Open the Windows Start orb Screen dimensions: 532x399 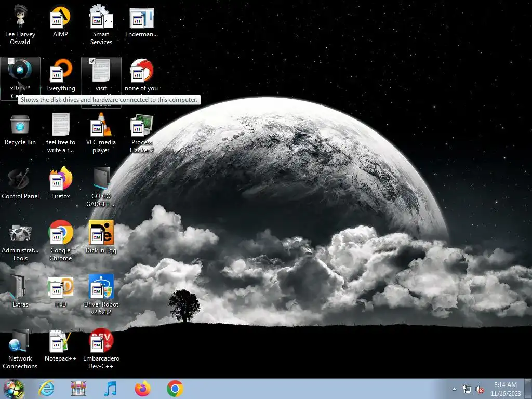(14, 389)
